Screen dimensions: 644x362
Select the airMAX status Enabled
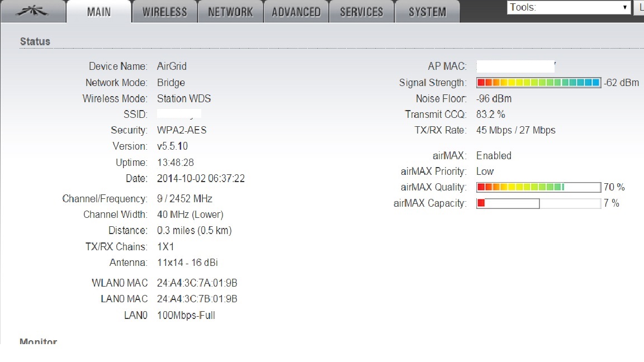click(494, 155)
